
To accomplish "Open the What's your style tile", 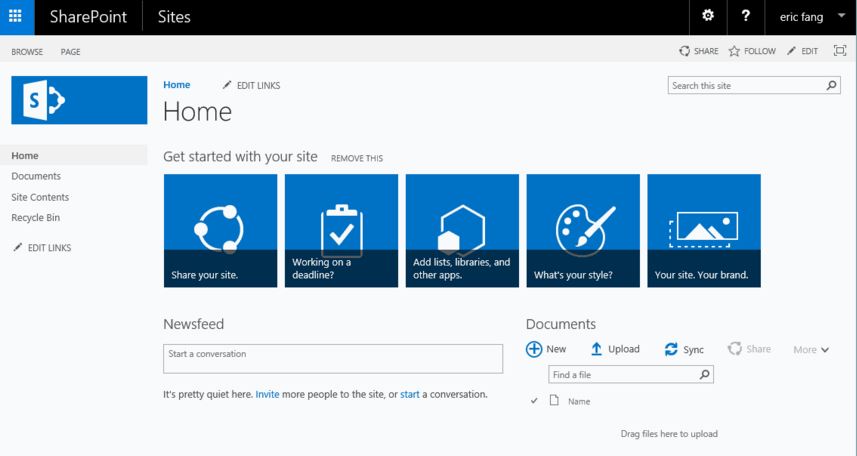I will pos(583,231).
